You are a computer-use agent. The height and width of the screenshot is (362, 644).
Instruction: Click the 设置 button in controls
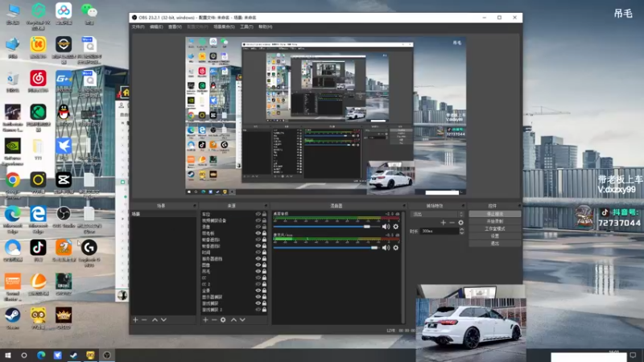[x=495, y=236]
